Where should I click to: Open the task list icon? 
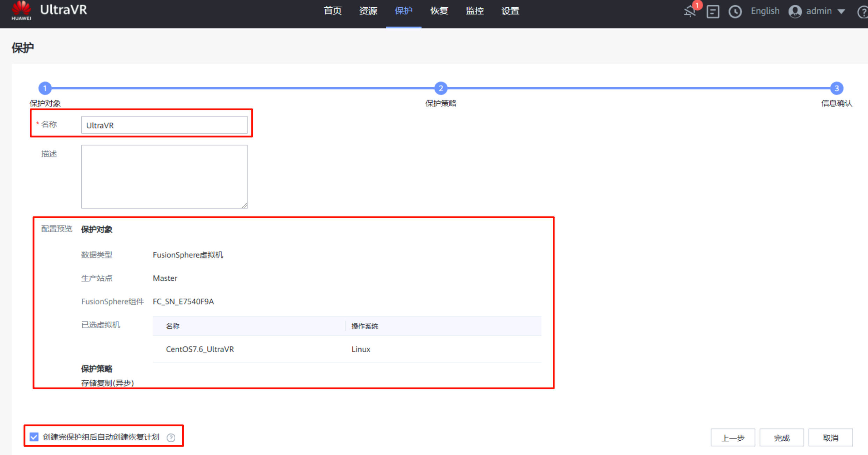[x=713, y=12]
